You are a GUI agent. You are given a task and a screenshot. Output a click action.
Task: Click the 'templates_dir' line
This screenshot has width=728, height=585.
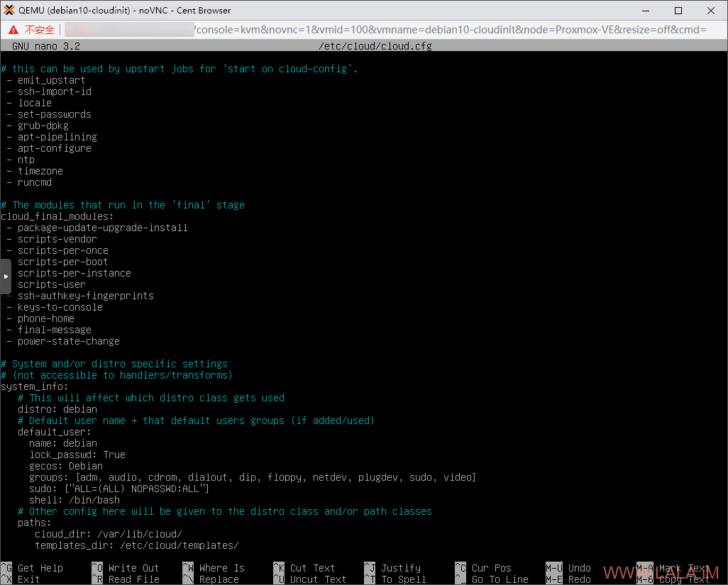[x=137, y=545]
